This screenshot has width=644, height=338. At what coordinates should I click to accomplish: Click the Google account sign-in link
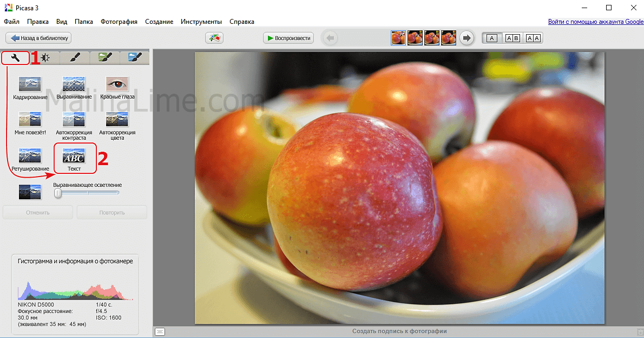point(595,22)
